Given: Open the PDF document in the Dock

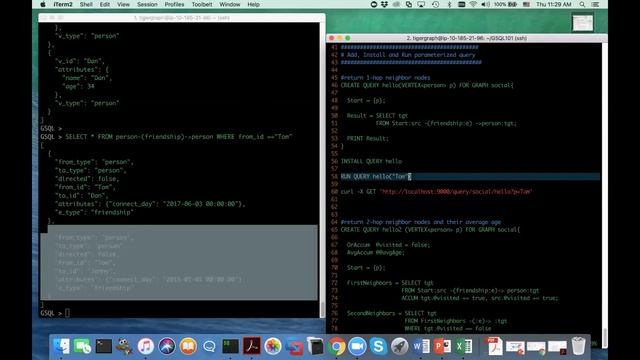Looking at the screenshot, I should 494,347.
